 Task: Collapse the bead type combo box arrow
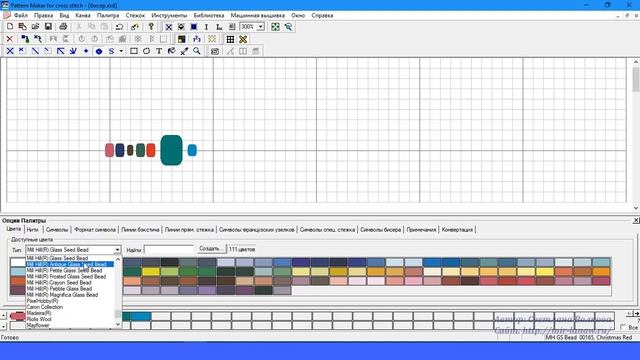coord(117,249)
